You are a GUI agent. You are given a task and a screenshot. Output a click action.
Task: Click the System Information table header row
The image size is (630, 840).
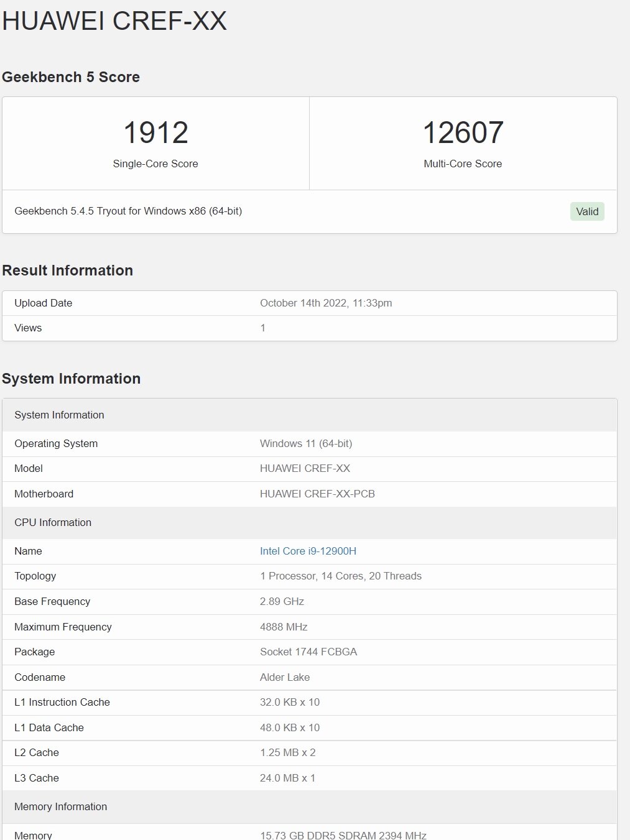[x=310, y=415]
